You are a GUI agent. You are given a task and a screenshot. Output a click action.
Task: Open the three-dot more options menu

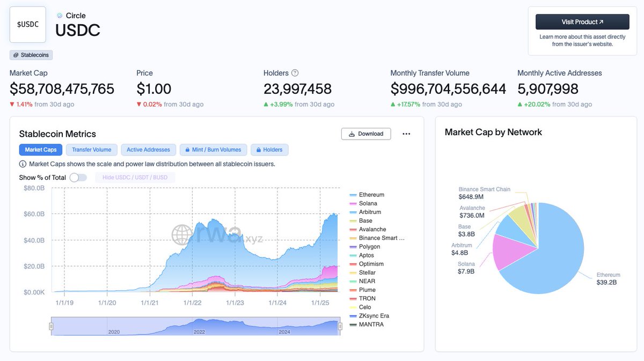click(x=406, y=134)
